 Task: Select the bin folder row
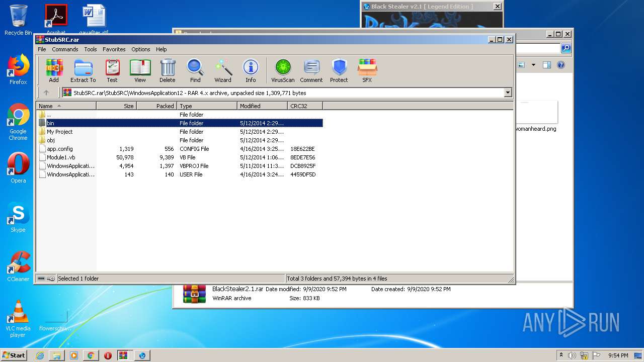tap(180, 123)
